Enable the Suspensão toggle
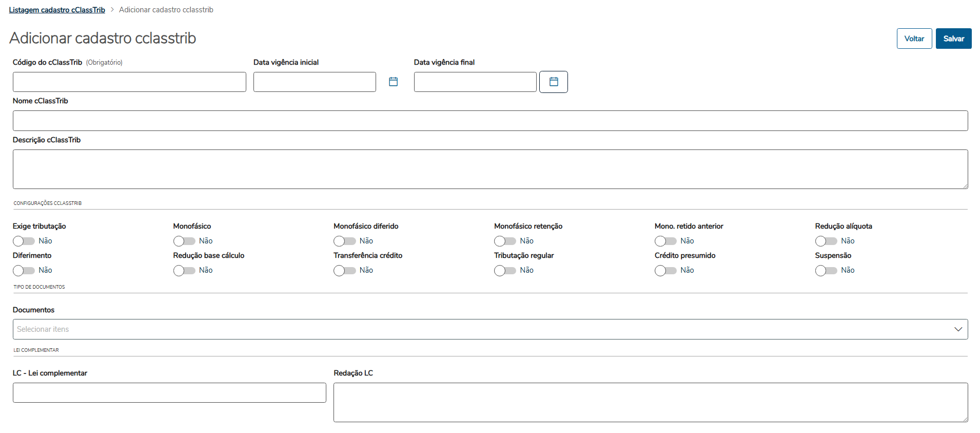Image resolution: width=980 pixels, height=433 pixels. pyautogui.click(x=826, y=270)
